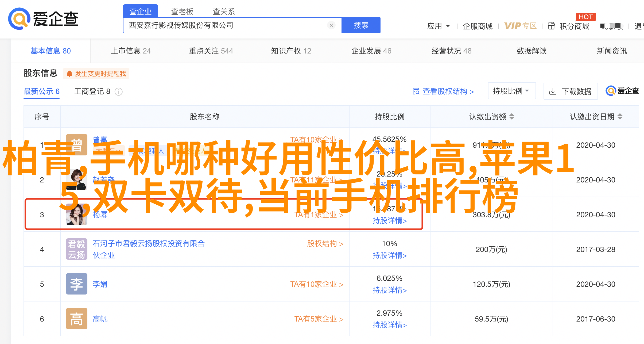The width and height of the screenshot is (644, 344).
Task: Click the 下载数据 download button
Action: click(571, 91)
